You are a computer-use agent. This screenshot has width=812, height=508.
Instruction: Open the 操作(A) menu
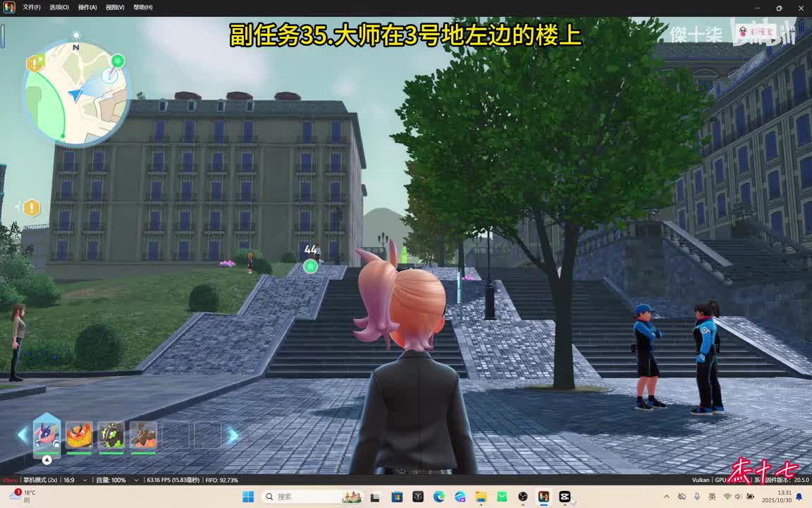coord(87,7)
